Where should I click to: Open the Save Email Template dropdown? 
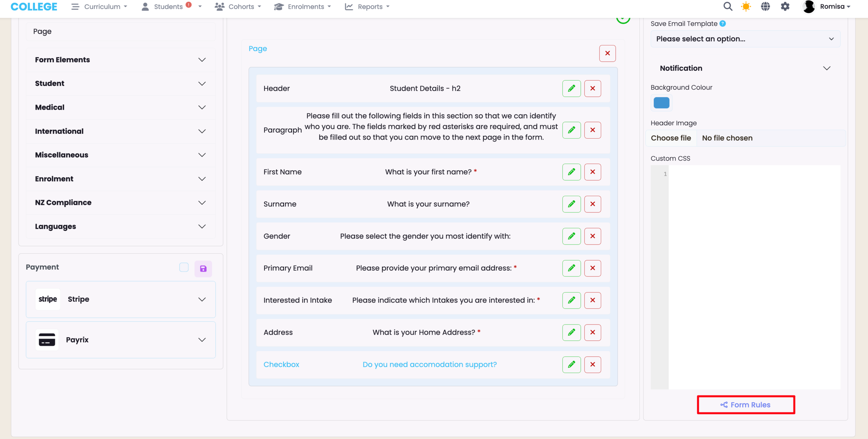[745, 39]
